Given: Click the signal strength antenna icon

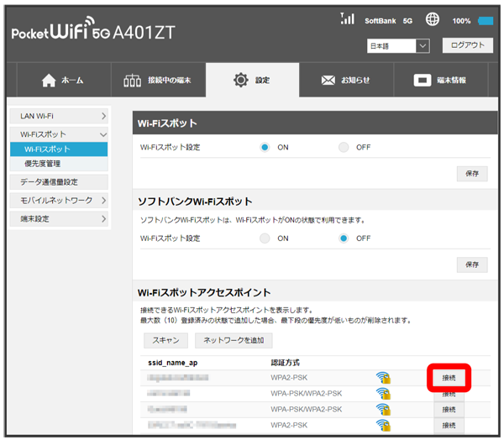Looking at the screenshot, I should coord(347,18).
